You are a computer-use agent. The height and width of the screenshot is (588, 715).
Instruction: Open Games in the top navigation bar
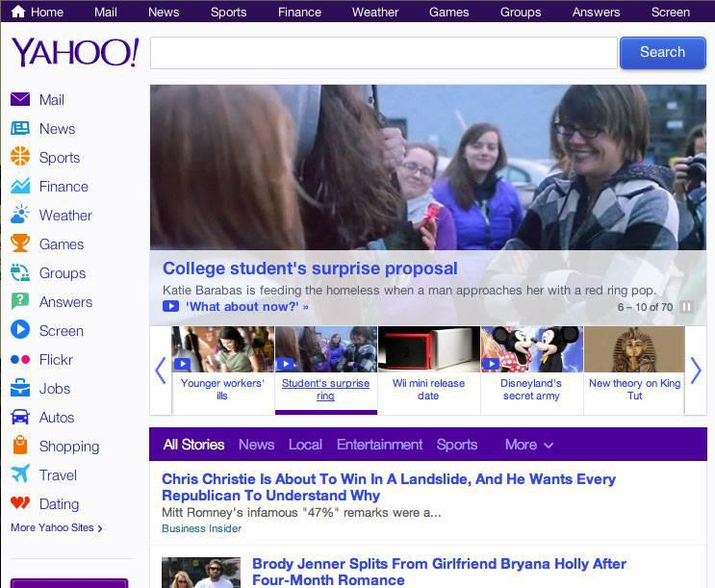coord(448,12)
